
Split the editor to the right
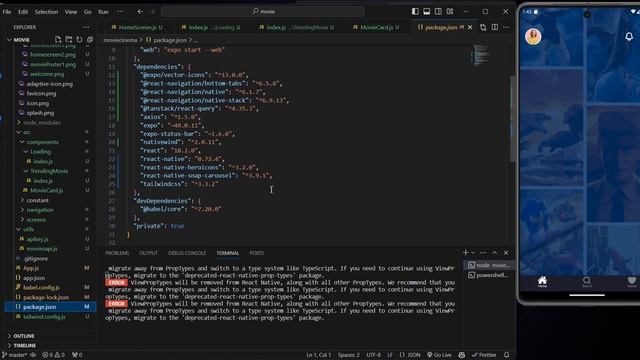[x=495, y=27]
